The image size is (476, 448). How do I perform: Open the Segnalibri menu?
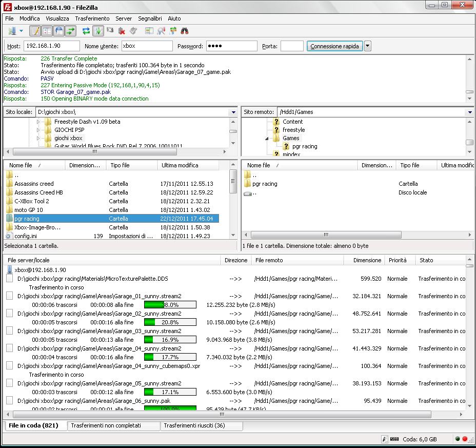pyautogui.click(x=150, y=18)
